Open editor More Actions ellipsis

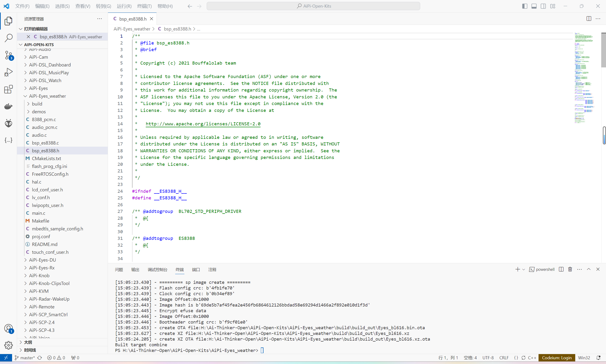point(598,19)
